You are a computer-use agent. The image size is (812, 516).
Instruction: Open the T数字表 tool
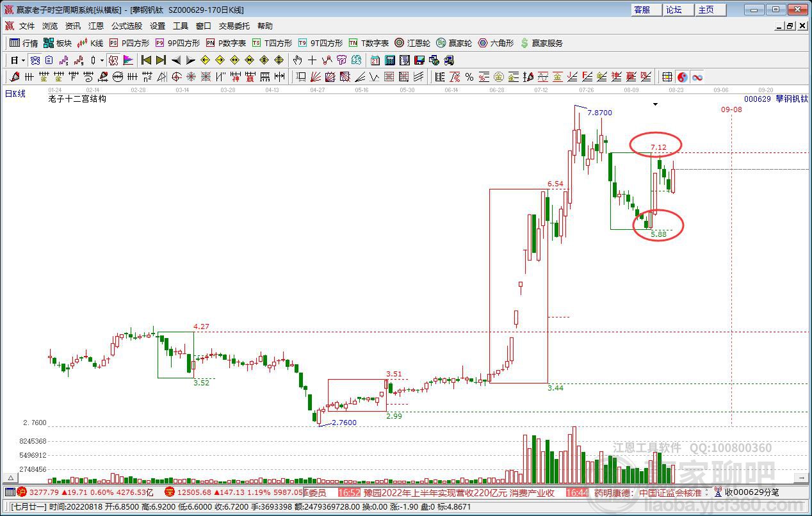pyautogui.click(x=368, y=43)
